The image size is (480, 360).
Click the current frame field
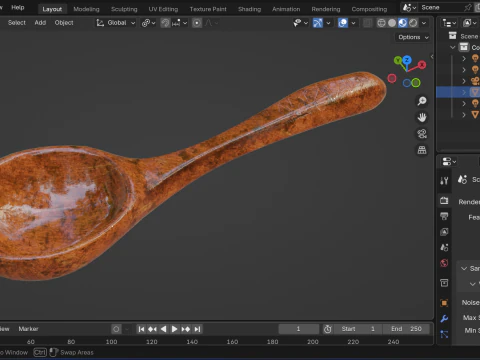coord(299,329)
